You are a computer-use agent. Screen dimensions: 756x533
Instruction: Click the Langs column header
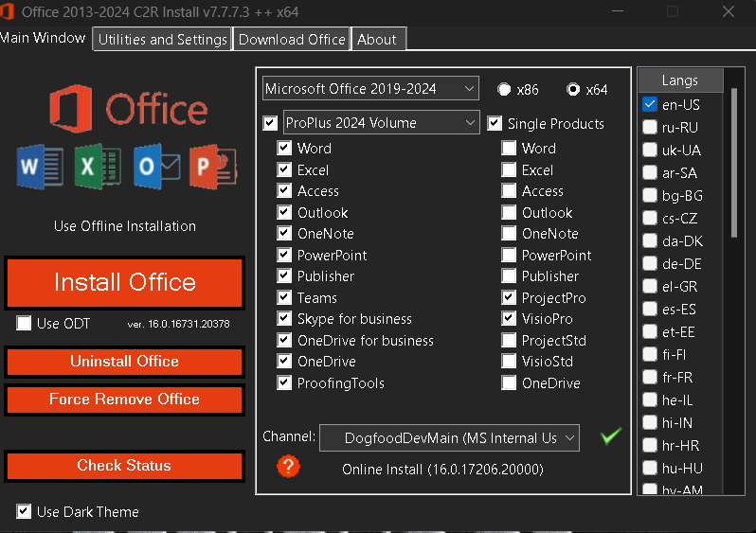pos(680,80)
